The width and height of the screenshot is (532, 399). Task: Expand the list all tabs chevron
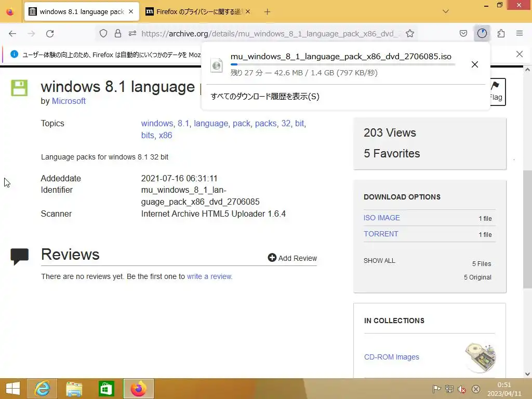[x=445, y=11]
